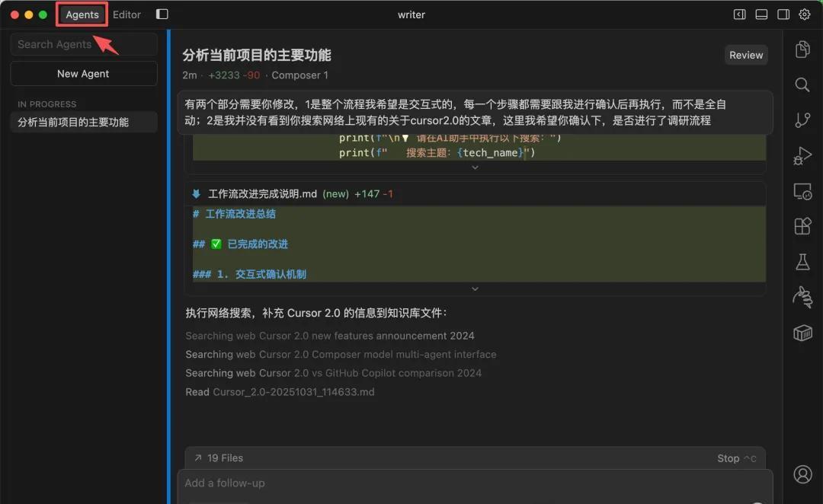Open the Run and Debug icon
823x504 pixels.
pos(802,156)
